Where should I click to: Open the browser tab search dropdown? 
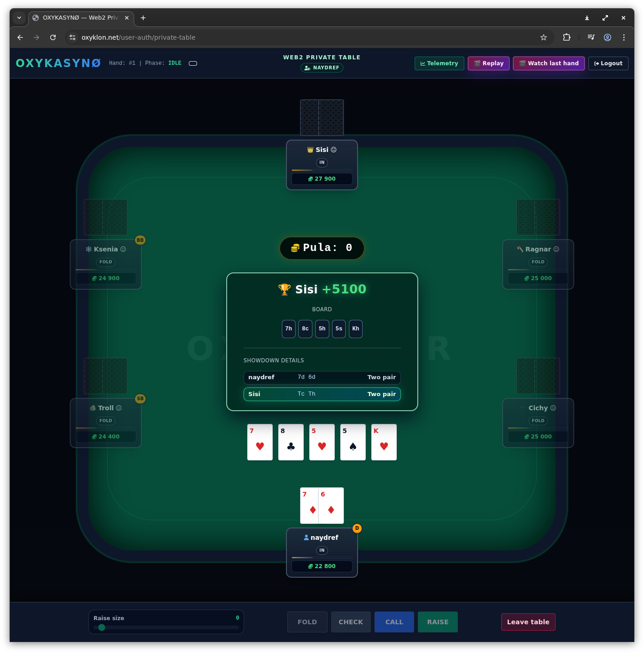pos(19,18)
